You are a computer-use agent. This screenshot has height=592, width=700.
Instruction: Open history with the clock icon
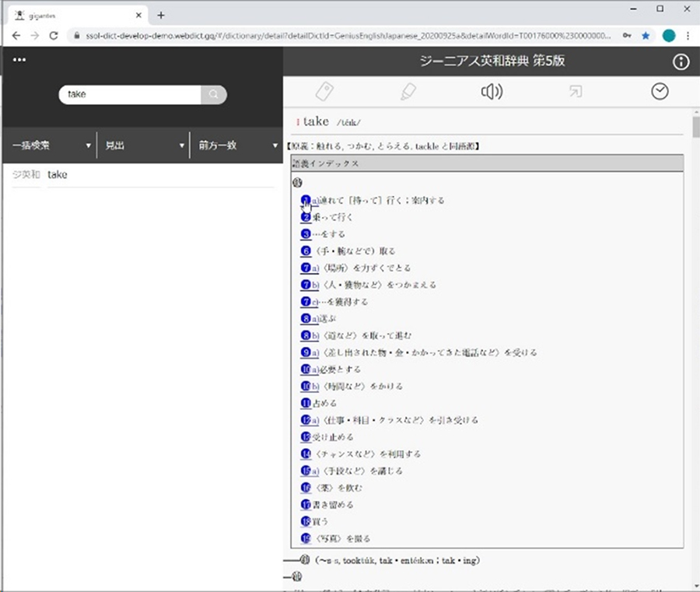click(660, 92)
